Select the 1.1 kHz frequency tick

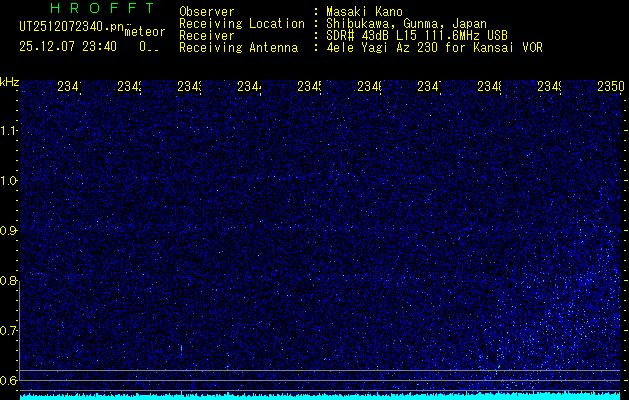9,131
